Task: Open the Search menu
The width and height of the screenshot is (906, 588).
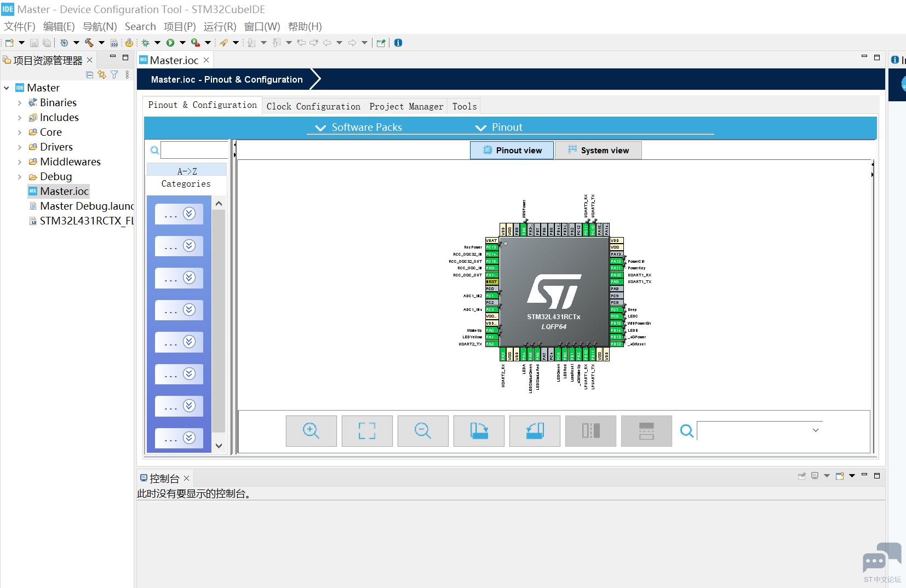Action: coord(140,27)
